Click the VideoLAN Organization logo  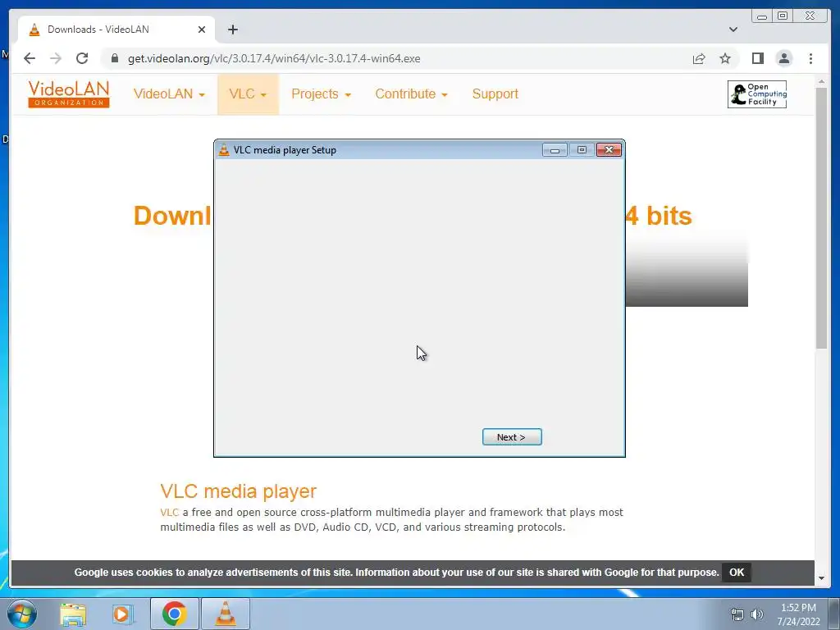(x=69, y=94)
